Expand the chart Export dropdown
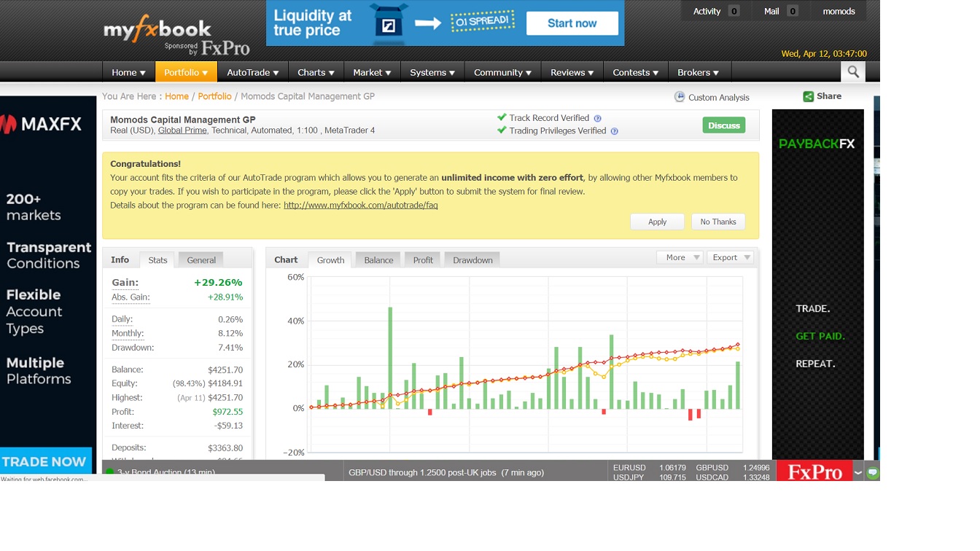The height and width of the screenshot is (551, 980). pos(730,257)
